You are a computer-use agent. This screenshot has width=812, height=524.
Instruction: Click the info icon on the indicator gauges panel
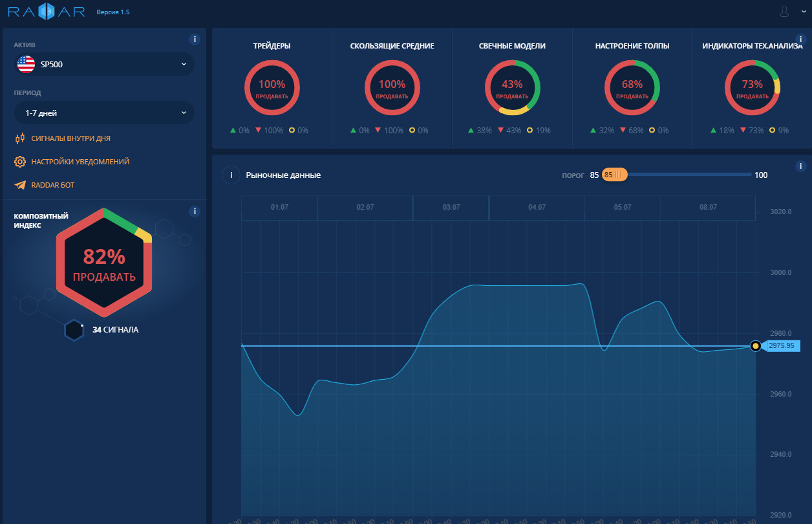click(x=800, y=40)
